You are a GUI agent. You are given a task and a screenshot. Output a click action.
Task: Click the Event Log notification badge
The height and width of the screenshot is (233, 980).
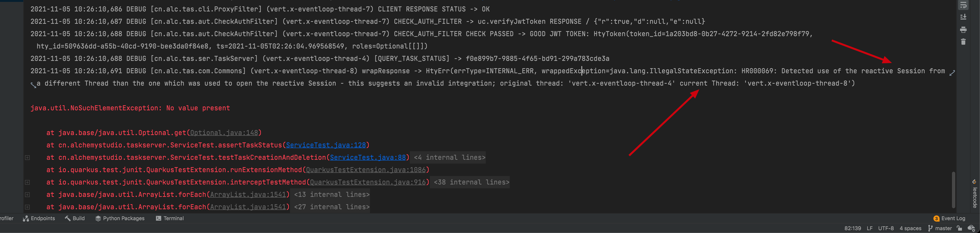[x=936, y=218]
